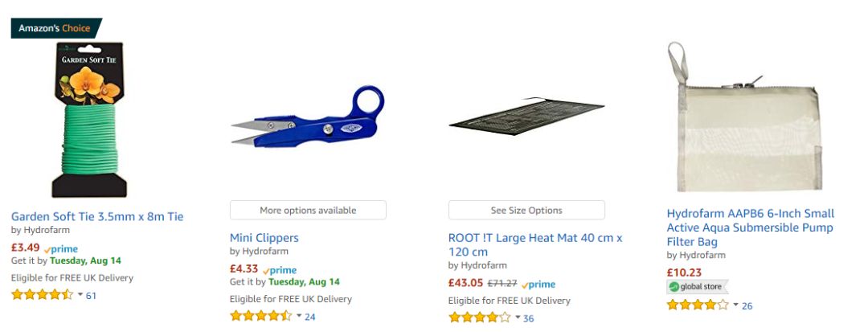Viewport: 868px width, 332px height.
Task: Click the Prime logo beside £4.33
Action: coord(280,270)
